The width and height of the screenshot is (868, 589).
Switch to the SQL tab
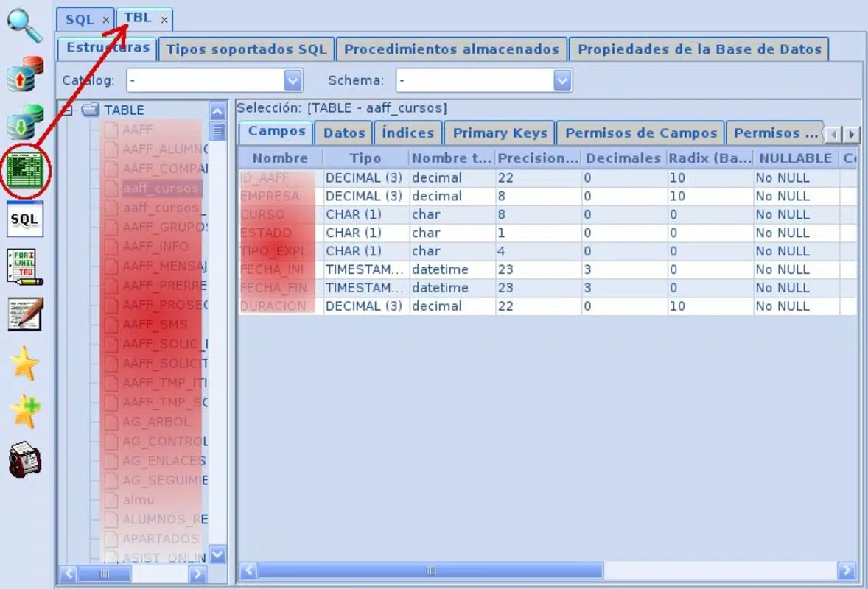click(x=80, y=19)
